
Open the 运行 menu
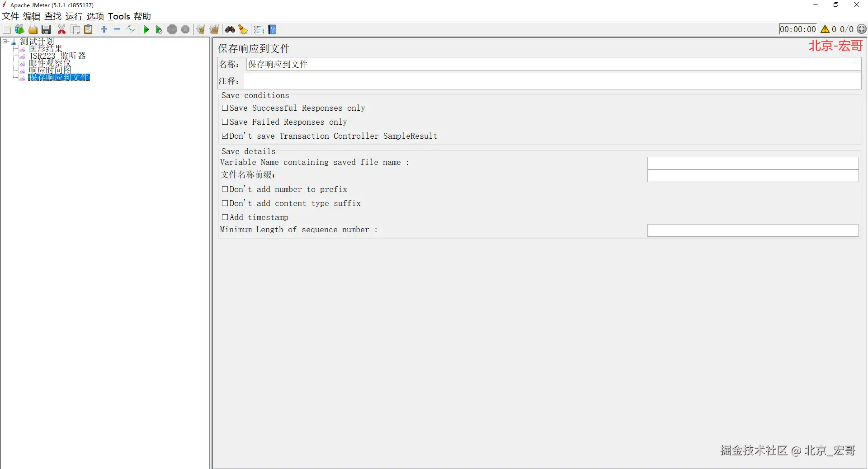(x=74, y=16)
